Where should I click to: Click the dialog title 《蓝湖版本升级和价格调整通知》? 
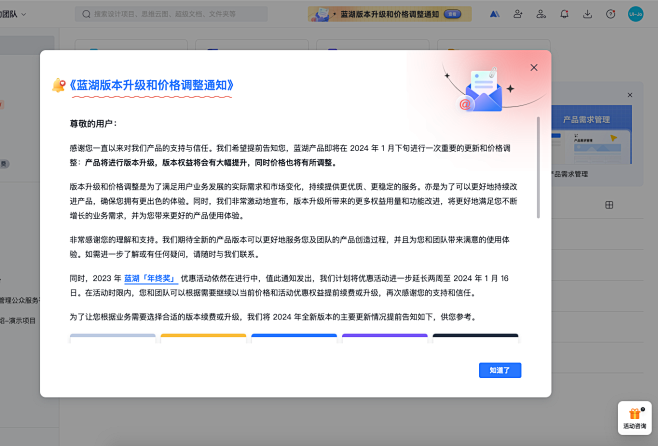[151, 85]
